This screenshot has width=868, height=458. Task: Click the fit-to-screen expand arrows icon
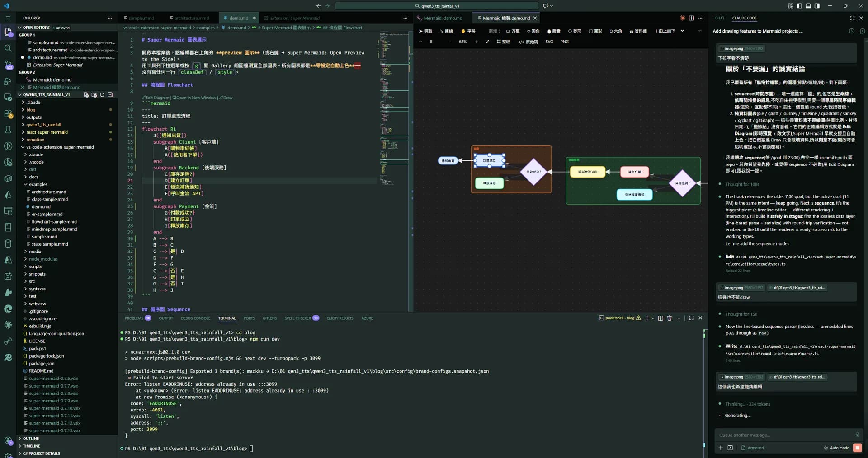[487, 42]
